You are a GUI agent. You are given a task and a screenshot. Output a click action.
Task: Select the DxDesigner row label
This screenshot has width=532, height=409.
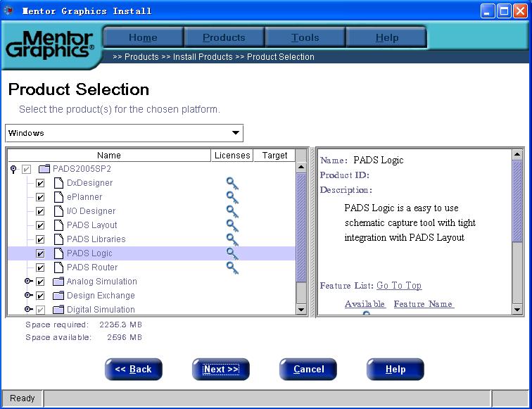pos(89,183)
